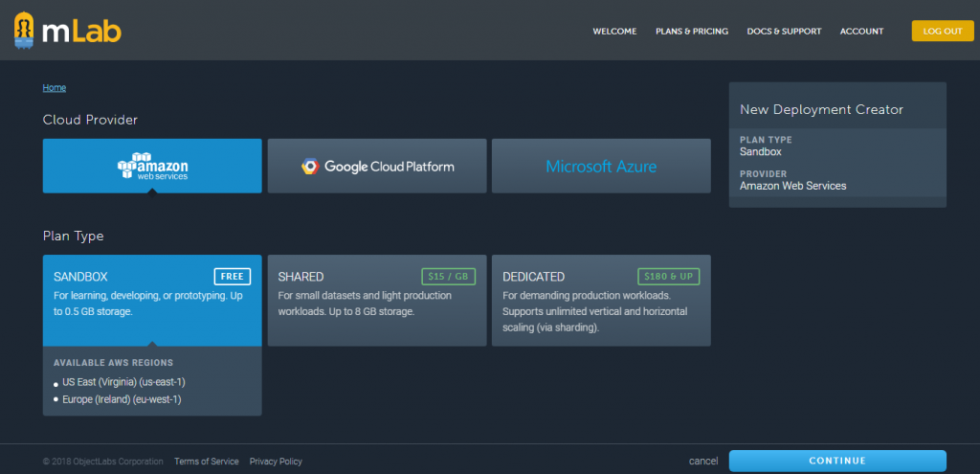Screen dimensions: 980x474
Task: Click the Continue button
Action: coord(837,461)
